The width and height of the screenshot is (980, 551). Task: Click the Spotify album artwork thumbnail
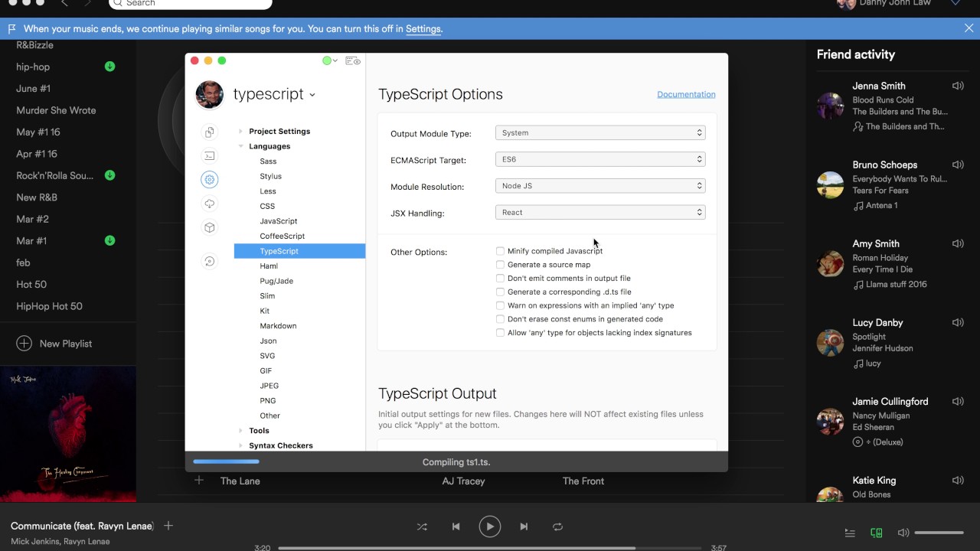click(68, 435)
